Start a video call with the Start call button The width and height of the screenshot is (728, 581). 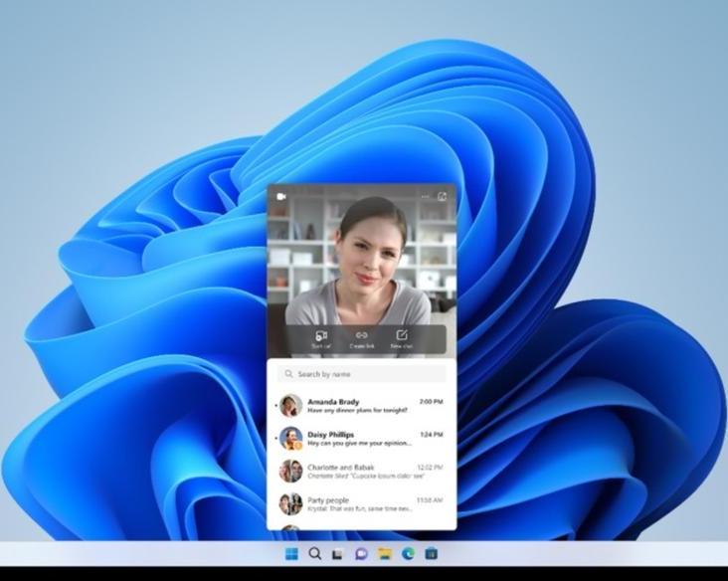tap(321, 339)
